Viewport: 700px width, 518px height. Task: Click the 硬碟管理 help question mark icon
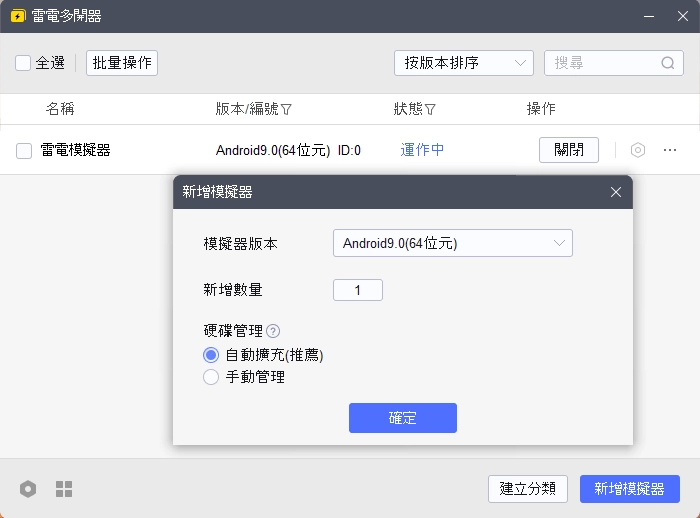pos(273,331)
